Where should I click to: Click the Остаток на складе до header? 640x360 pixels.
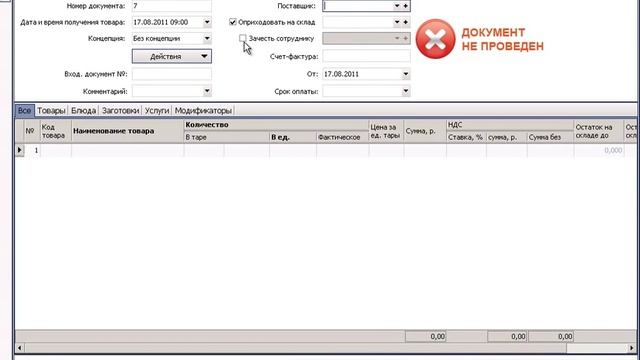pyautogui.click(x=599, y=131)
